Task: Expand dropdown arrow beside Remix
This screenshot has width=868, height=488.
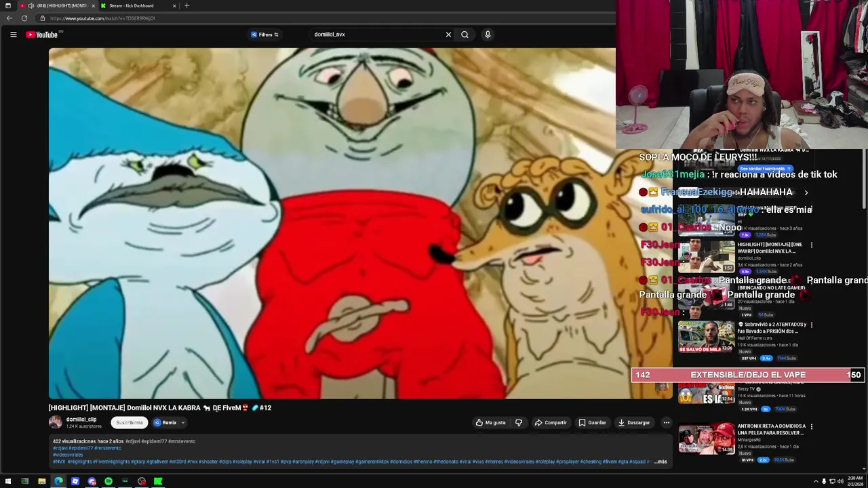Action: tap(183, 422)
